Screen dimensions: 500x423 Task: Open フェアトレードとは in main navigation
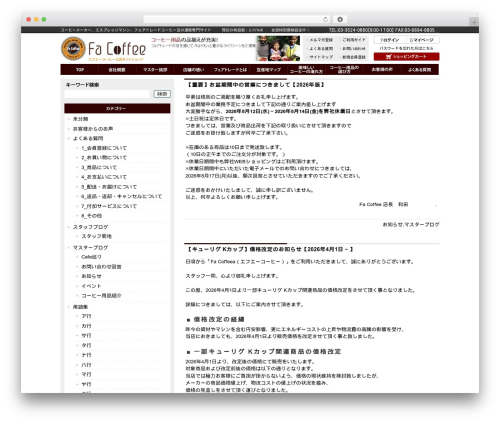230,70
